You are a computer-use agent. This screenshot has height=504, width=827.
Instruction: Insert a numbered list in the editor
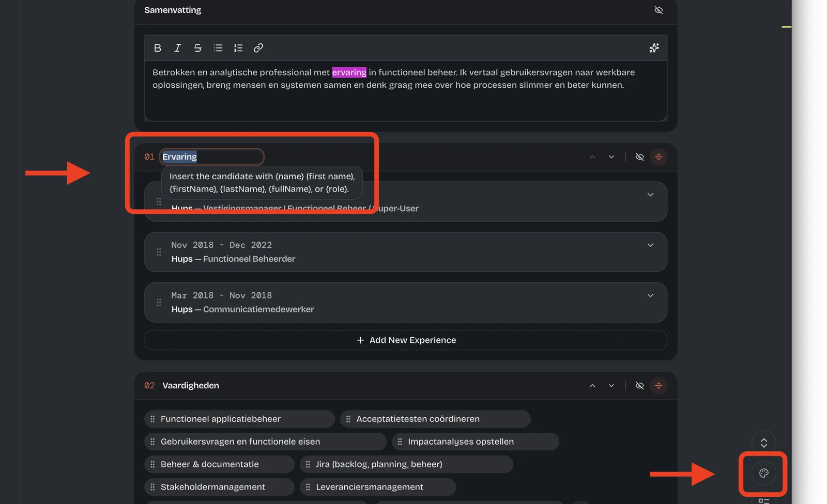click(238, 48)
